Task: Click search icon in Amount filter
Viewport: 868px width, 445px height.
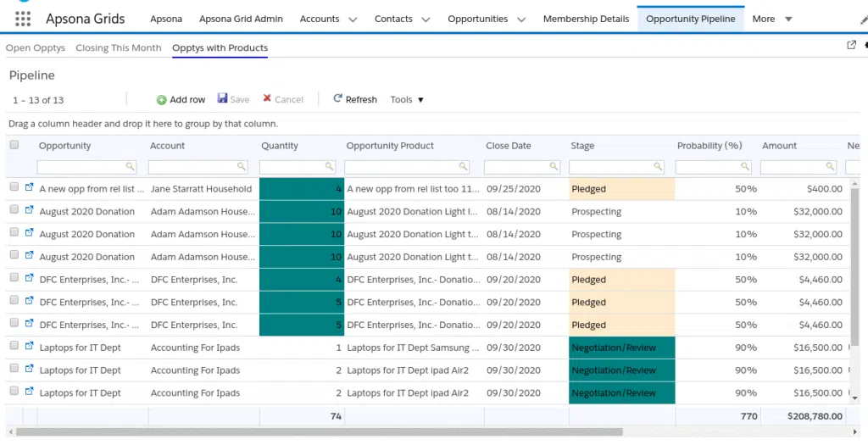Action: click(x=830, y=166)
